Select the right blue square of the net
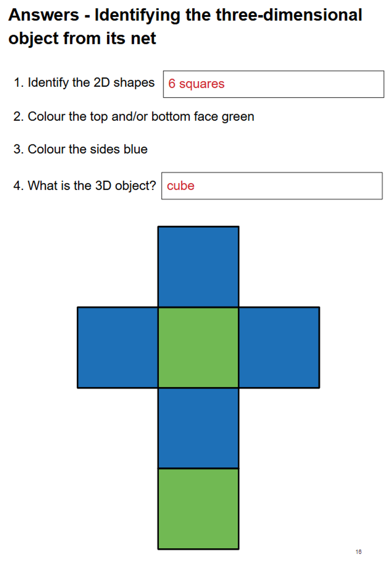 coord(279,348)
